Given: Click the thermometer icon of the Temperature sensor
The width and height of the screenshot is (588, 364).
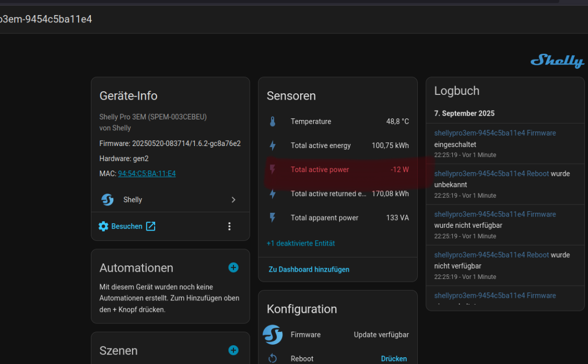Looking at the screenshot, I should [x=273, y=122].
